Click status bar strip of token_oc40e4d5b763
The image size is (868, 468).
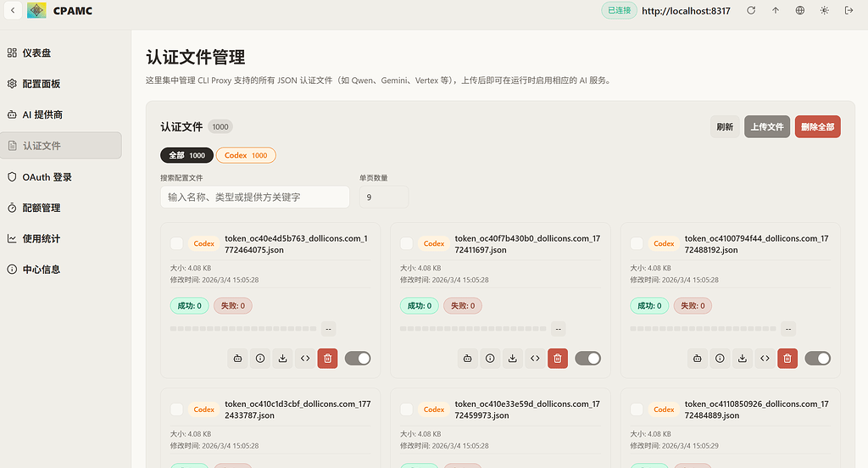[x=243, y=329]
